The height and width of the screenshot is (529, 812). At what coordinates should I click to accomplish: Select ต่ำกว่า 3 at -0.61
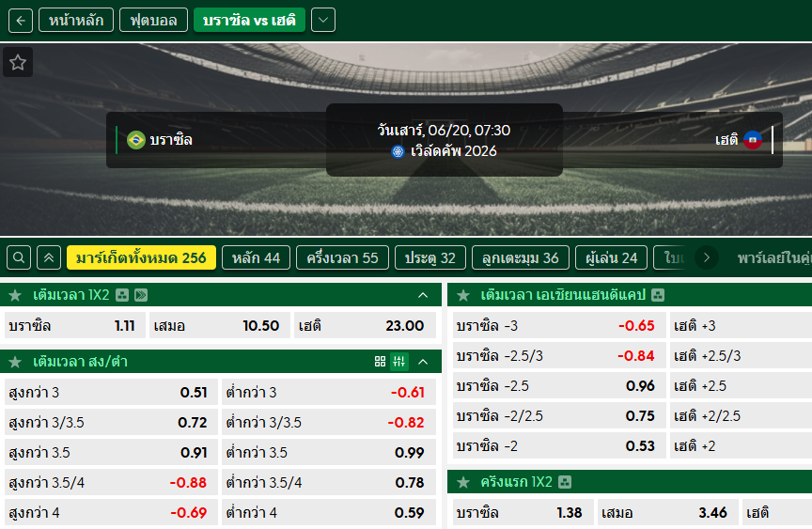pos(329,392)
